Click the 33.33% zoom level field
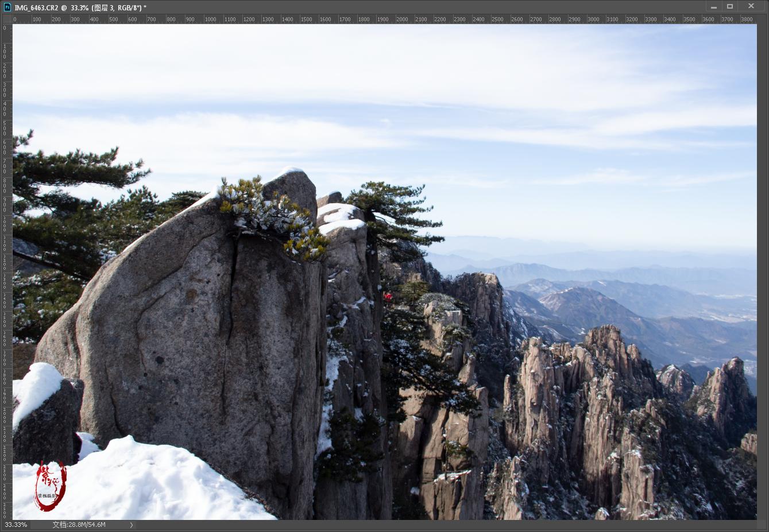The width and height of the screenshot is (769, 532). [16, 525]
